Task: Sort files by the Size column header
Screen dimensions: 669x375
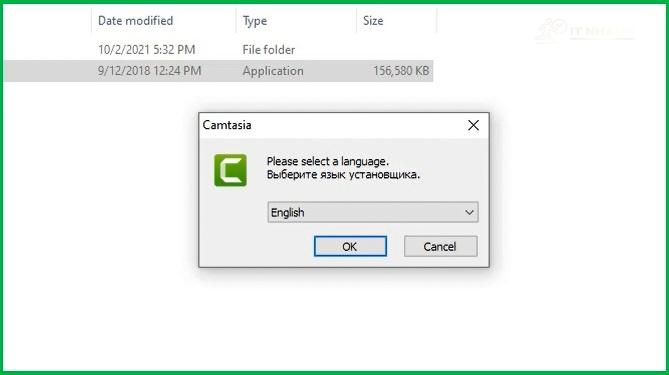Action: 373,20
